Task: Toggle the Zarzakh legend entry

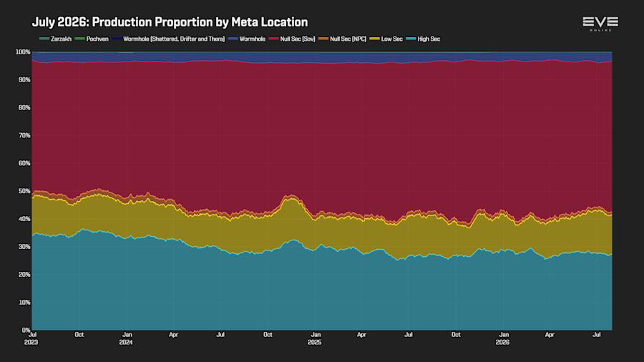Action: pos(55,39)
